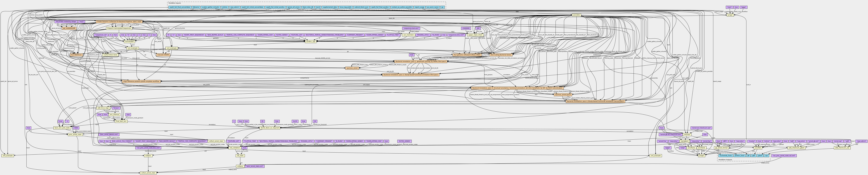
Task: Select the gp_annot_format node
Action: point(721,148)
